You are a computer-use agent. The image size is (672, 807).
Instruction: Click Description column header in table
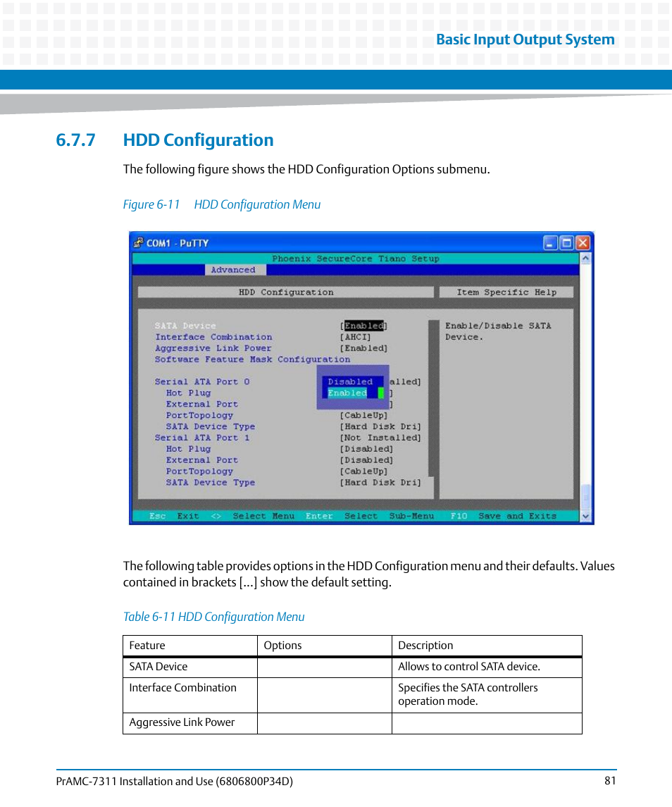coord(487,646)
